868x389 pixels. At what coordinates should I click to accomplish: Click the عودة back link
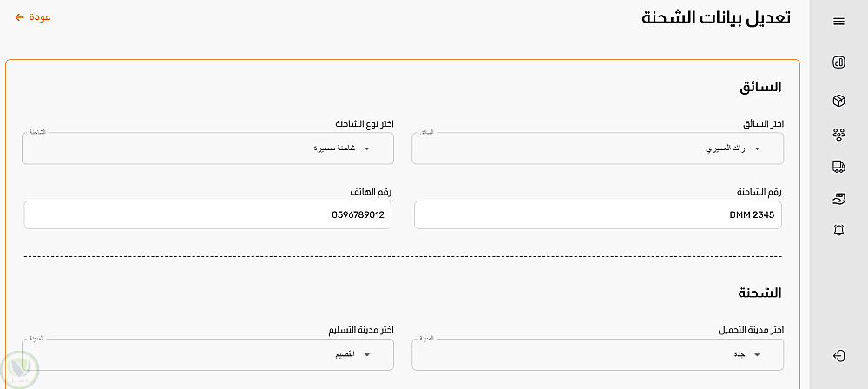click(x=40, y=17)
